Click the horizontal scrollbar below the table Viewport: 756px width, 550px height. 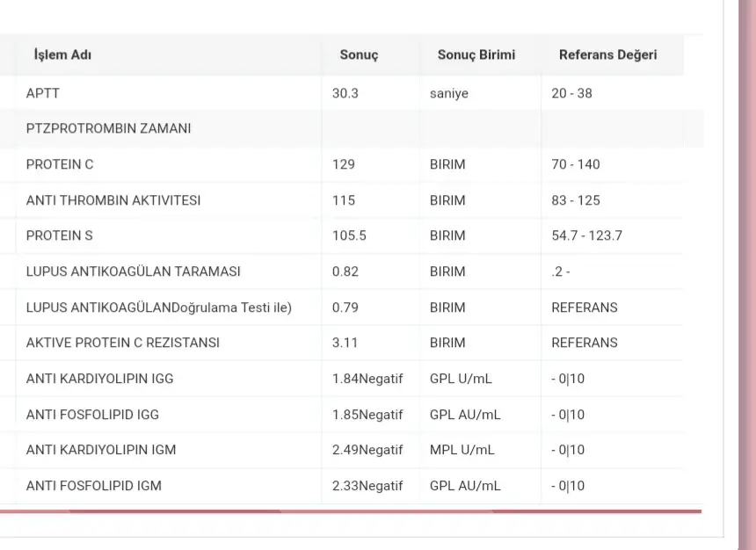pos(352,510)
